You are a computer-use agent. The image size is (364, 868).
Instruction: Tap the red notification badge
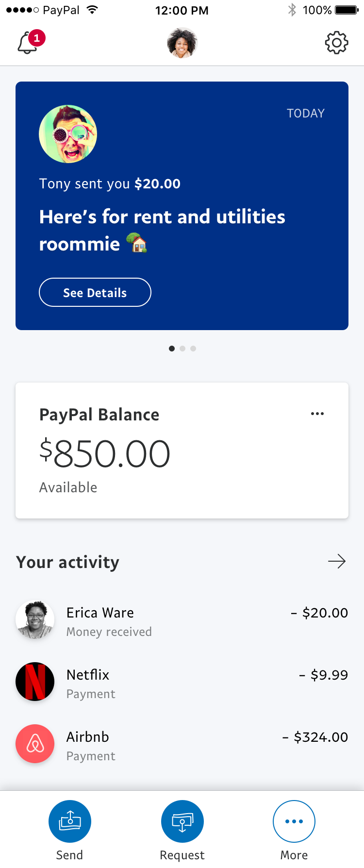click(x=37, y=38)
